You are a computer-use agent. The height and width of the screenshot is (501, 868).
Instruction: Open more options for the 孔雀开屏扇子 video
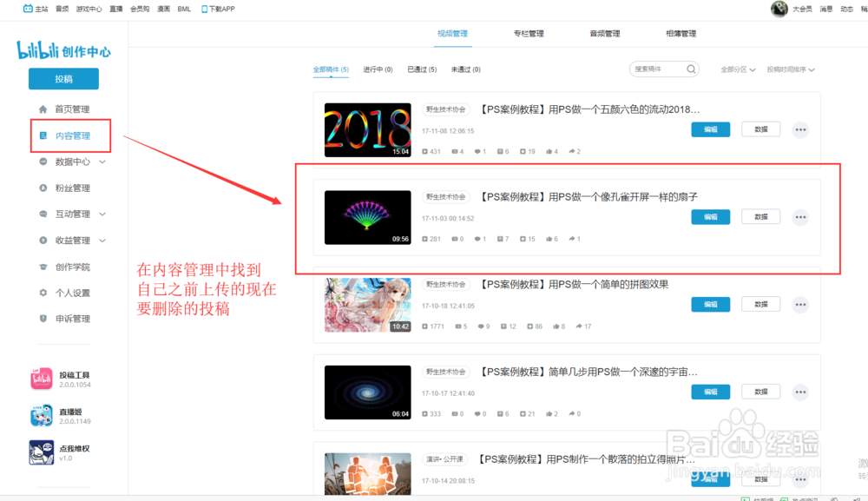click(800, 218)
